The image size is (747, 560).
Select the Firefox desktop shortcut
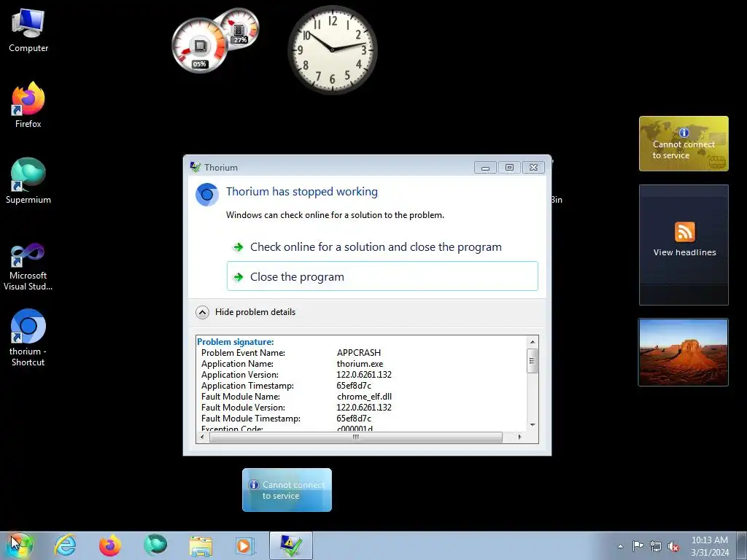pyautogui.click(x=28, y=105)
